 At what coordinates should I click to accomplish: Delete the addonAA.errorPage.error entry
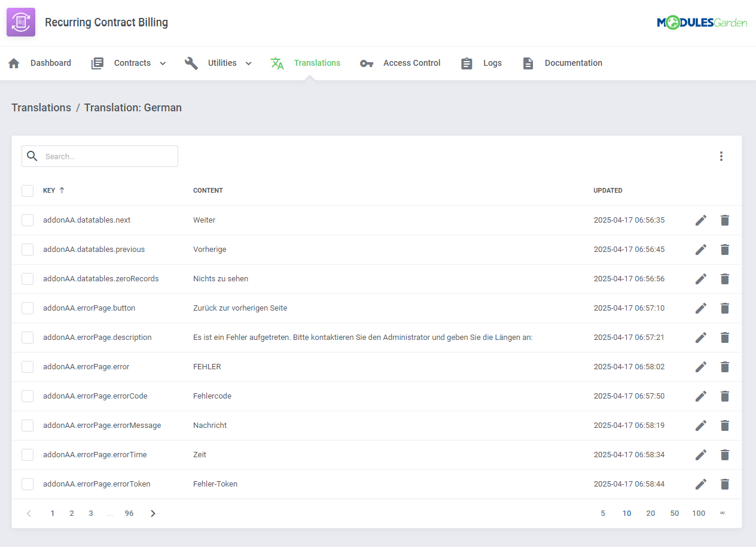click(x=724, y=366)
